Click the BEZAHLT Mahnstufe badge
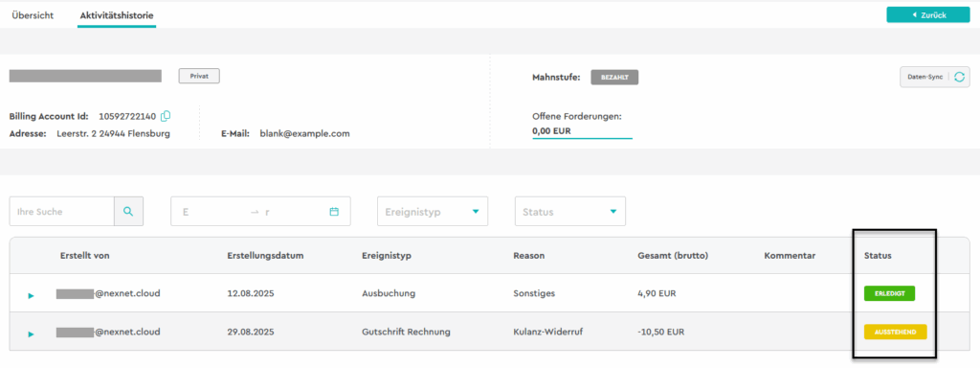The image size is (980, 368). pos(614,78)
